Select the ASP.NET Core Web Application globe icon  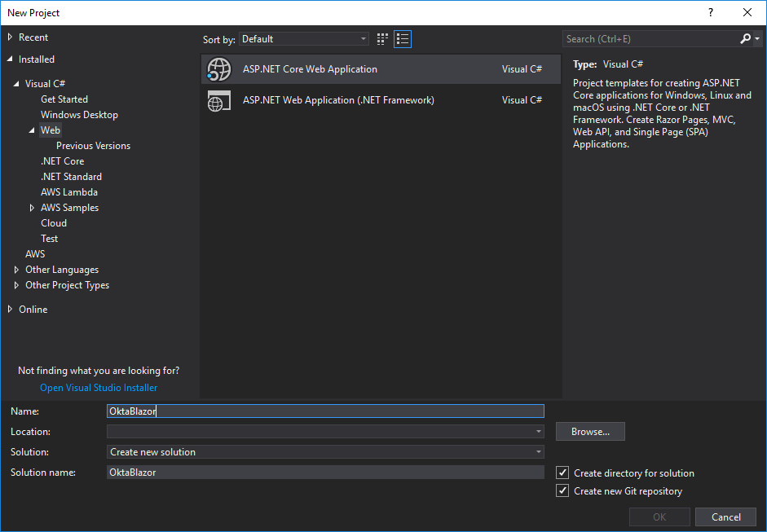click(x=219, y=69)
